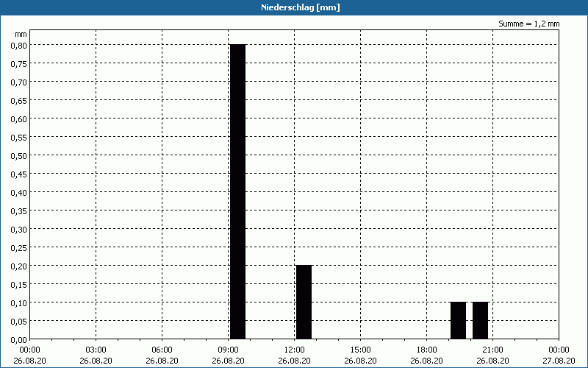
Task: Click the 0,25 y-axis label
Action: click(19, 247)
